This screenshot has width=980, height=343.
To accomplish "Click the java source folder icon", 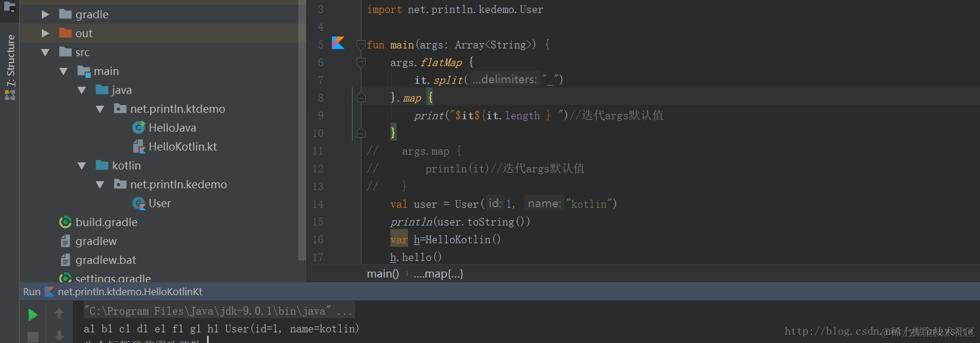I will point(102,89).
